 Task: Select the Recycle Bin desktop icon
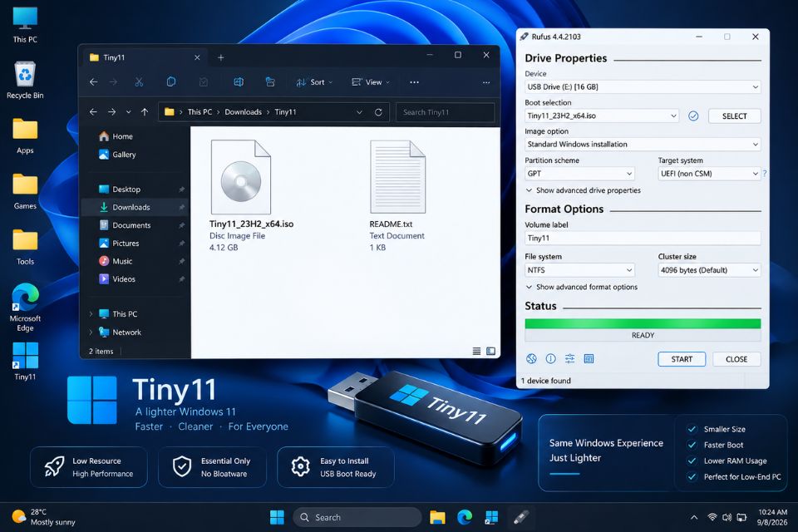[x=25, y=81]
